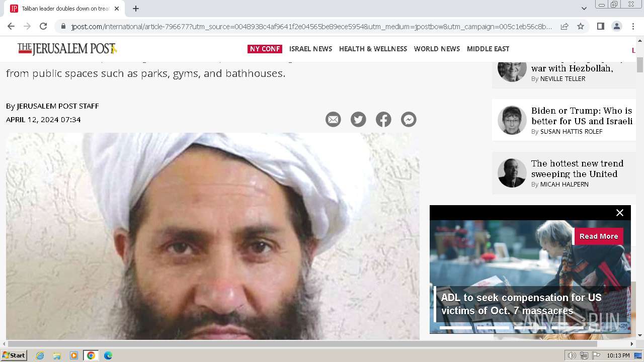
Task: Open Biden or Trump opinion article
Action: (582, 116)
